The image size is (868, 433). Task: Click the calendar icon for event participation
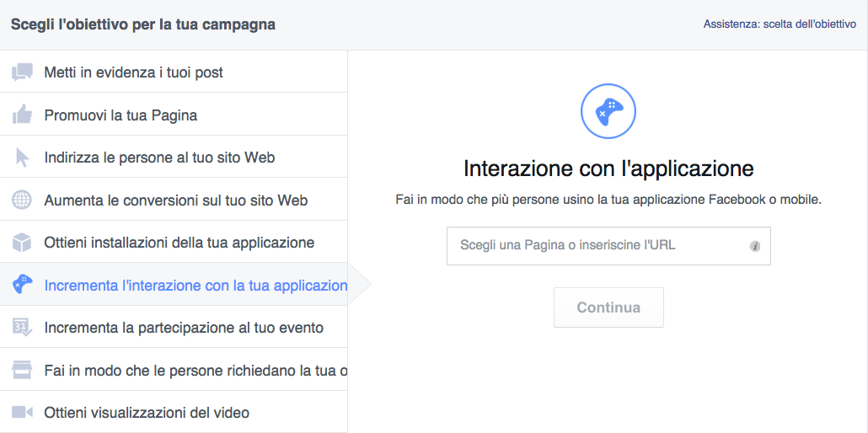click(22, 328)
